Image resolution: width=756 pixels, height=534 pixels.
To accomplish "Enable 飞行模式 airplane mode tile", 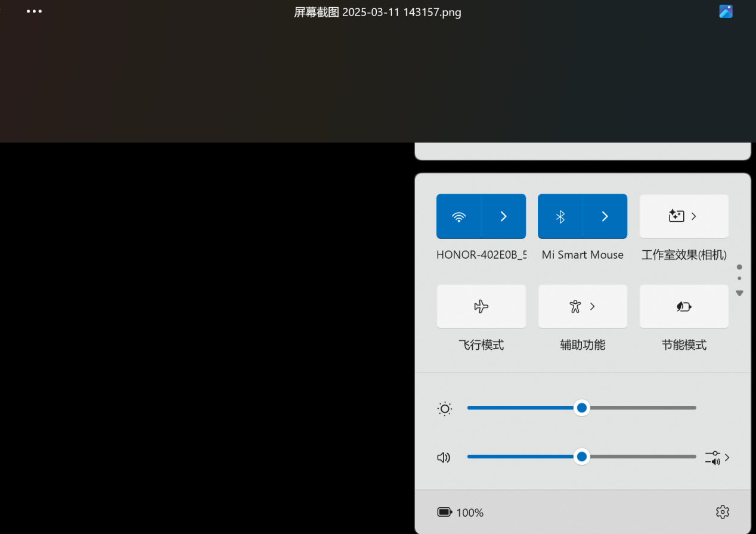I will point(481,306).
